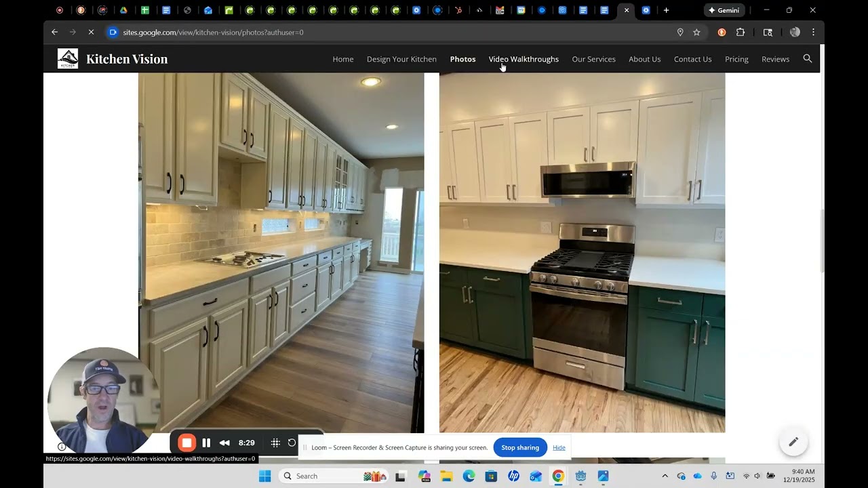Show hidden system tray icons chevron

(x=665, y=476)
